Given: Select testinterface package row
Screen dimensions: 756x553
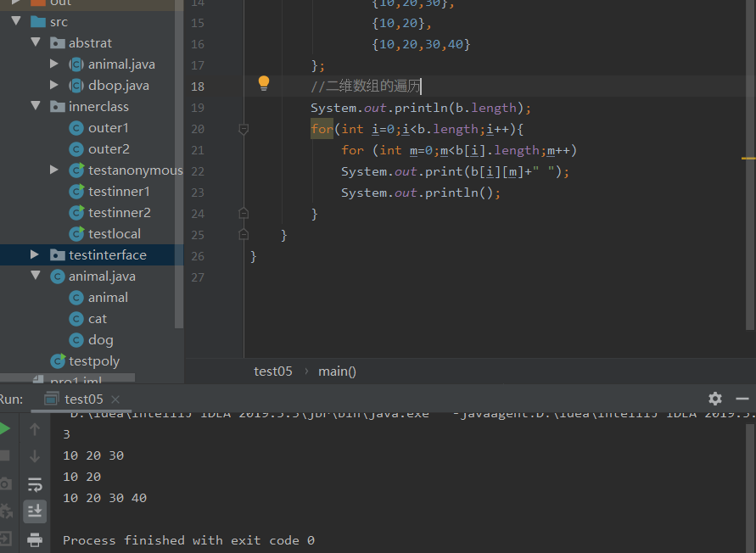Looking at the screenshot, I should pyautogui.click(x=92, y=254).
